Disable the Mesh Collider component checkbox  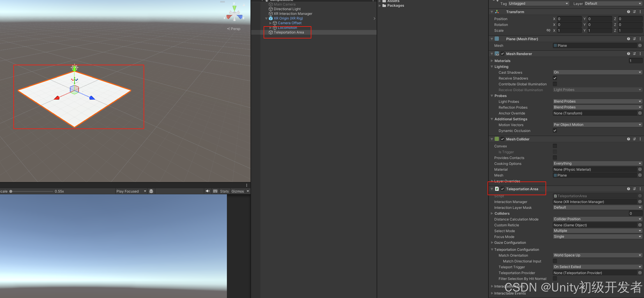(502, 139)
